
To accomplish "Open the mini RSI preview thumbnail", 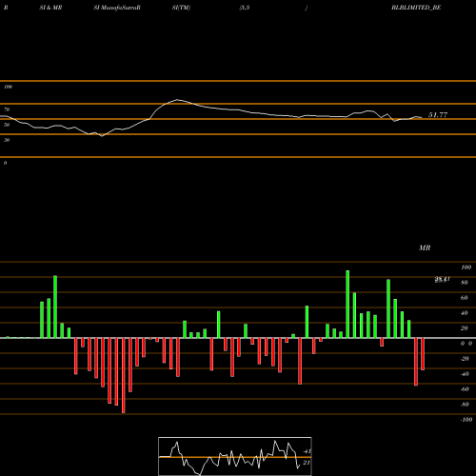I will 235,456.
